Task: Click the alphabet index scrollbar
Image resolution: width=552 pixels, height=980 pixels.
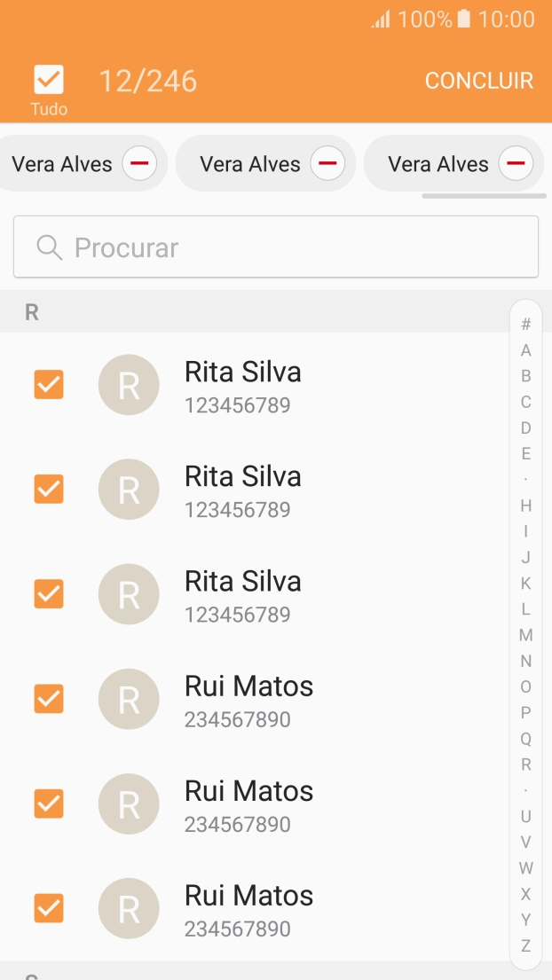Action: point(525,635)
